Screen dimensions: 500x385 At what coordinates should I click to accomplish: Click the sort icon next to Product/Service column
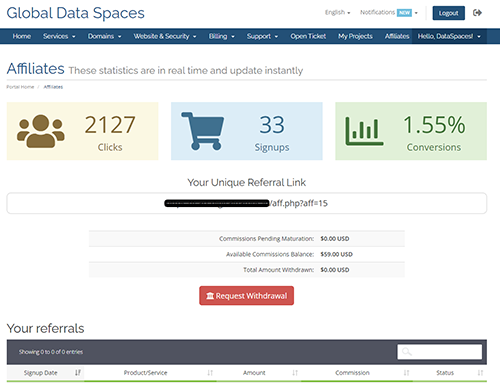pos(210,373)
